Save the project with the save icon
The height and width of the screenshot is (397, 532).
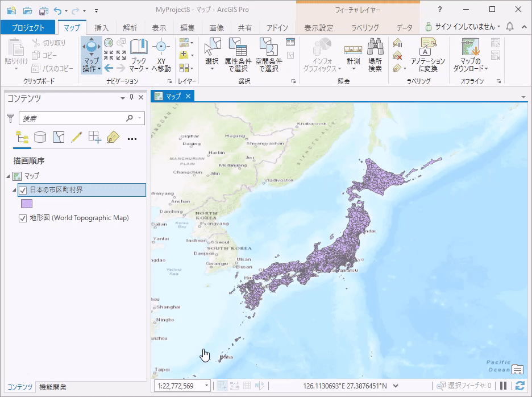(x=43, y=11)
